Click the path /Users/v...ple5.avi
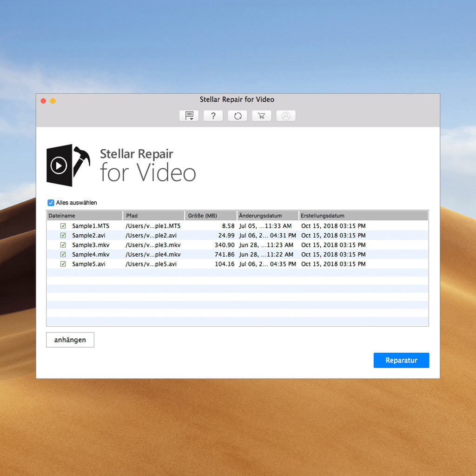 point(151,264)
